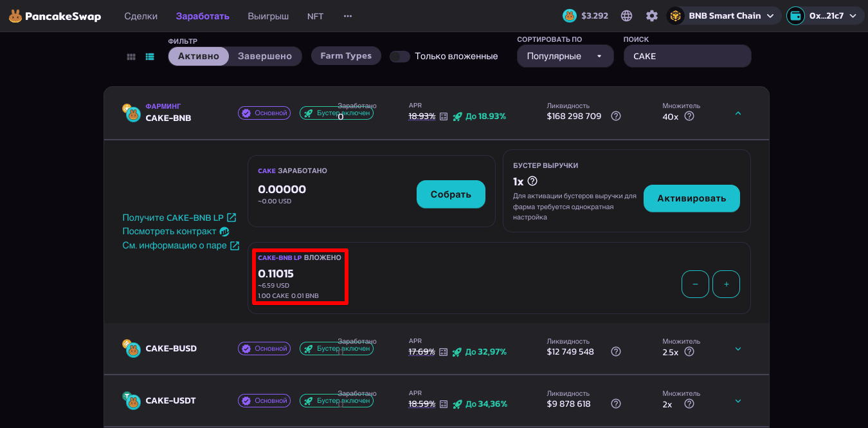Image resolution: width=868 pixels, height=428 pixels.
Task: Click the Основной badge on CAKE-BNB
Action: 264,113
